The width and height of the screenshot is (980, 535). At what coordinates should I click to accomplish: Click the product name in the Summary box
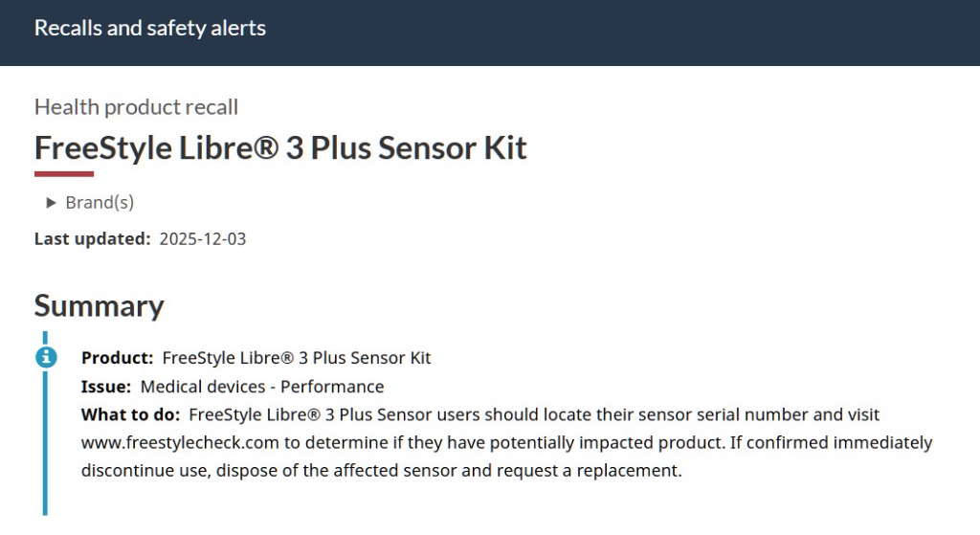(x=297, y=358)
